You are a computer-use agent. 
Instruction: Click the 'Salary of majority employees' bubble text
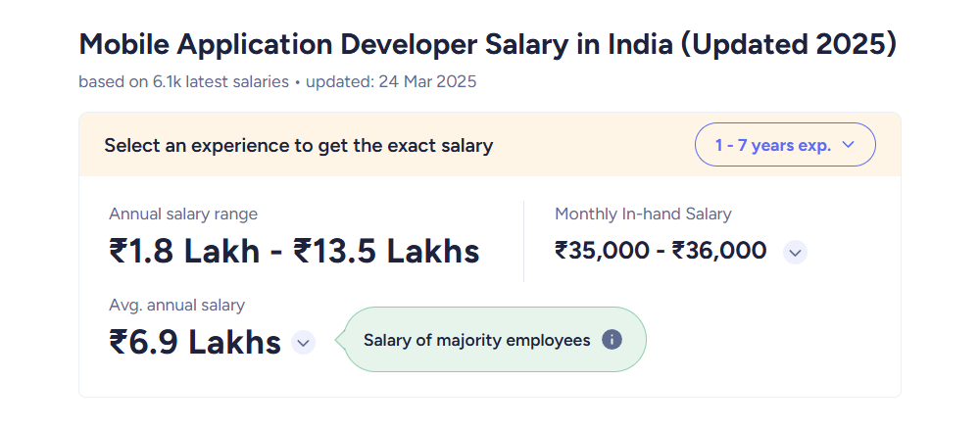pos(477,340)
